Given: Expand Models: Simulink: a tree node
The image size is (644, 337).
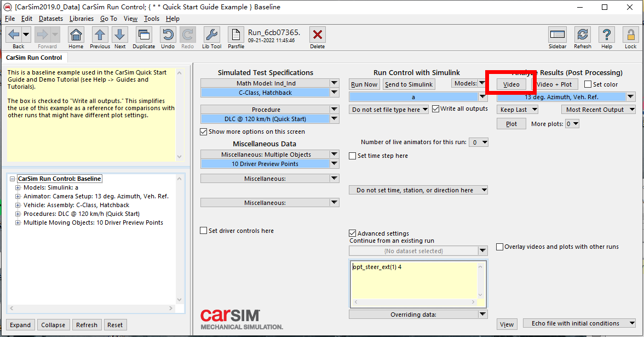Looking at the screenshot, I should tap(18, 187).
